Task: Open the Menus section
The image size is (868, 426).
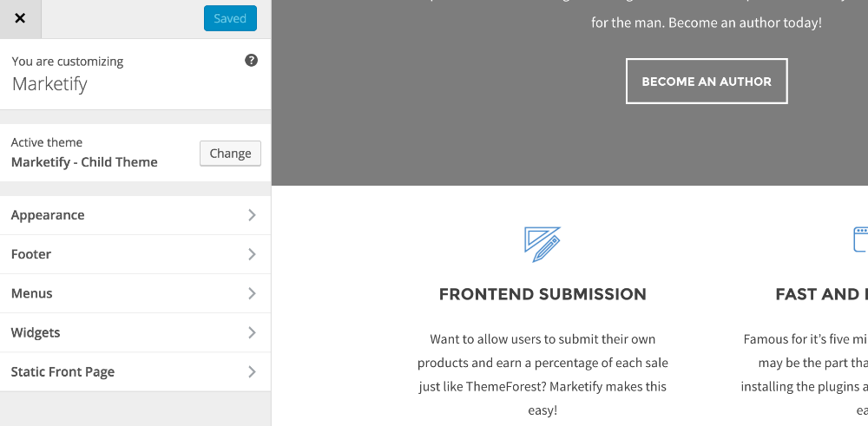Action: pyautogui.click(x=135, y=294)
